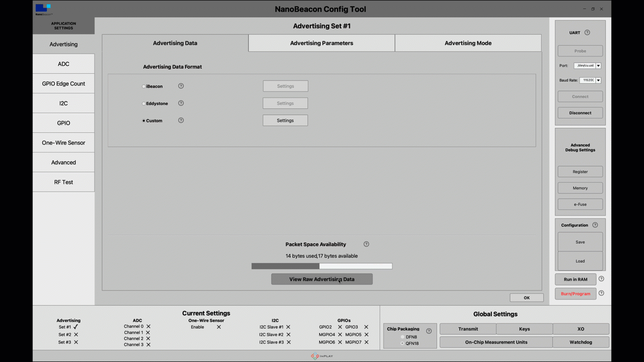Click the Set #1 checkmark status icon

pos(75,327)
